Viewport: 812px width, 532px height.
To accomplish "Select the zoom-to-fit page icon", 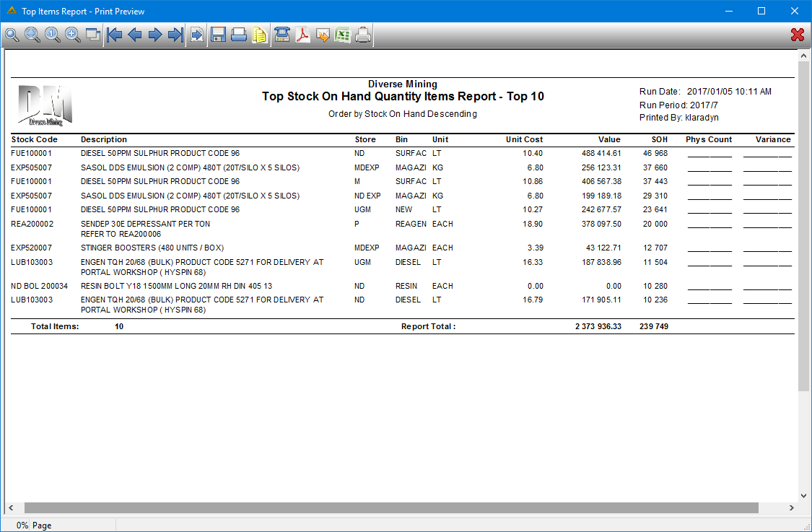I will [x=32, y=35].
